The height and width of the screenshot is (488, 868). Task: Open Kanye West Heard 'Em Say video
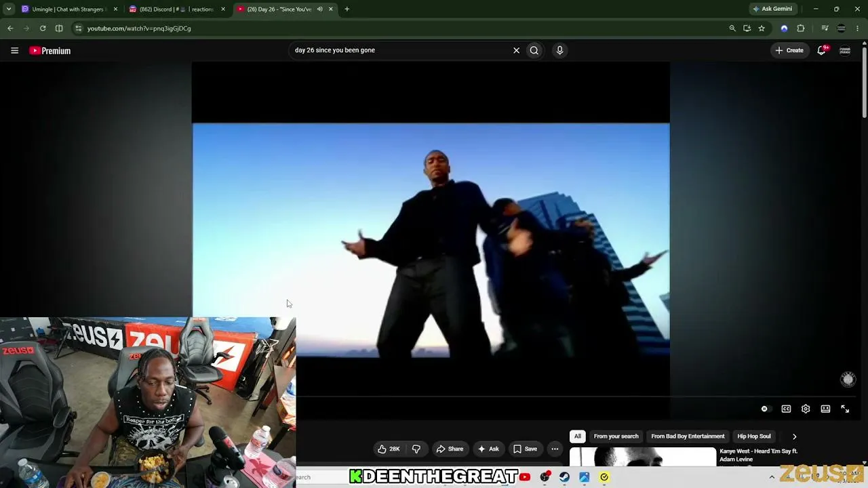click(758, 455)
